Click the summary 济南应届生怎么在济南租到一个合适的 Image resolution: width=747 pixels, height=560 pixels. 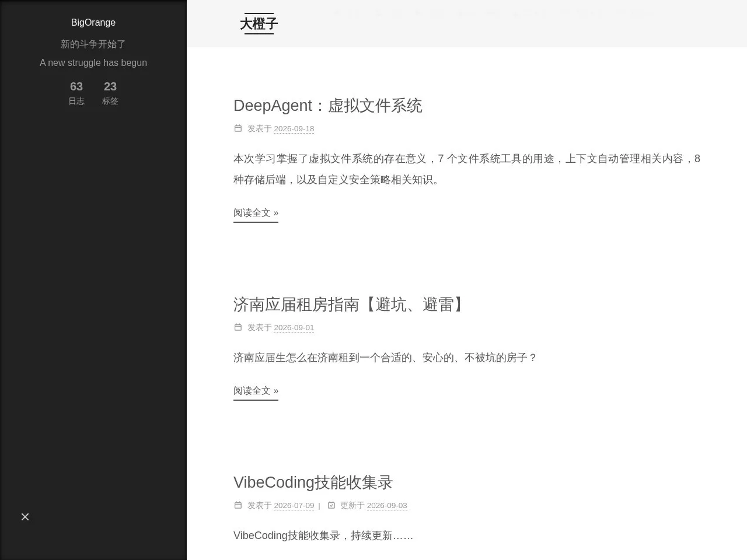385,358
